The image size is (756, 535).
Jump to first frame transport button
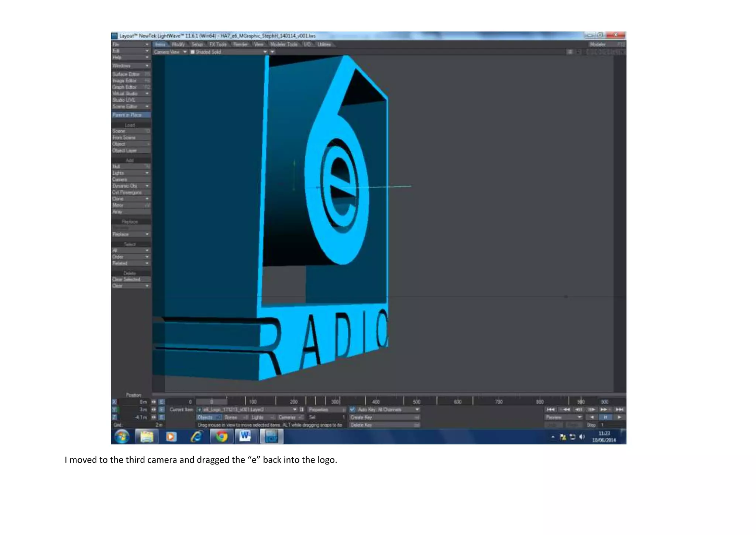pyautogui.click(x=551, y=409)
